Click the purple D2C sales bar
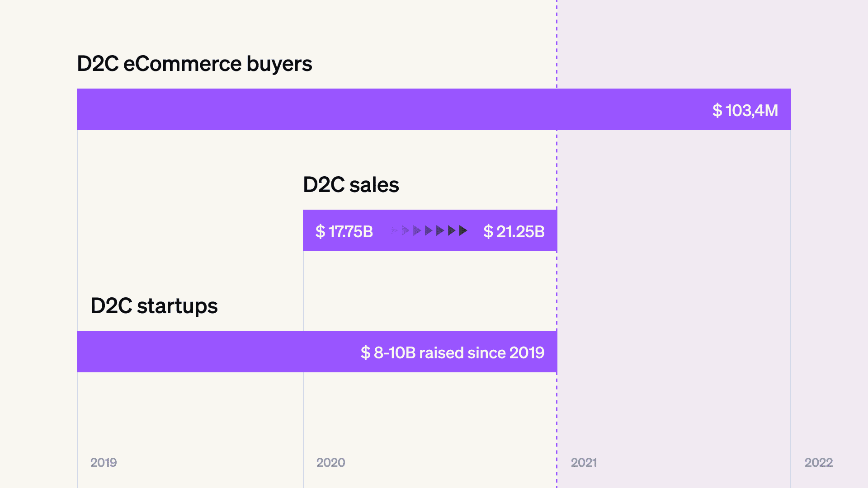The height and width of the screenshot is (488, 868). pyautogui.click(x=430, y=230)
